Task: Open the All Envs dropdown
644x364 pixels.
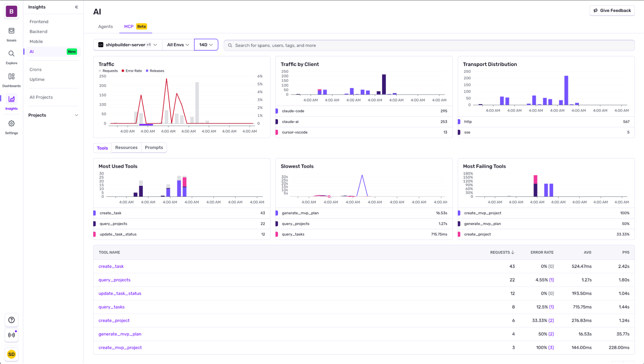Action: point(178,45)
